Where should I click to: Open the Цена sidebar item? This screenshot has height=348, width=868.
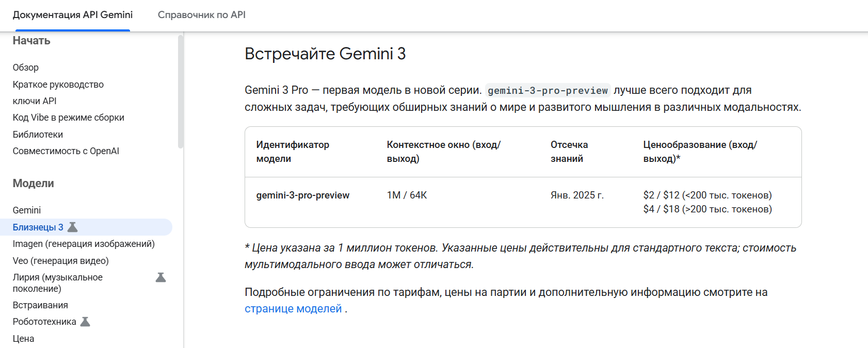[x=24, y=339]
